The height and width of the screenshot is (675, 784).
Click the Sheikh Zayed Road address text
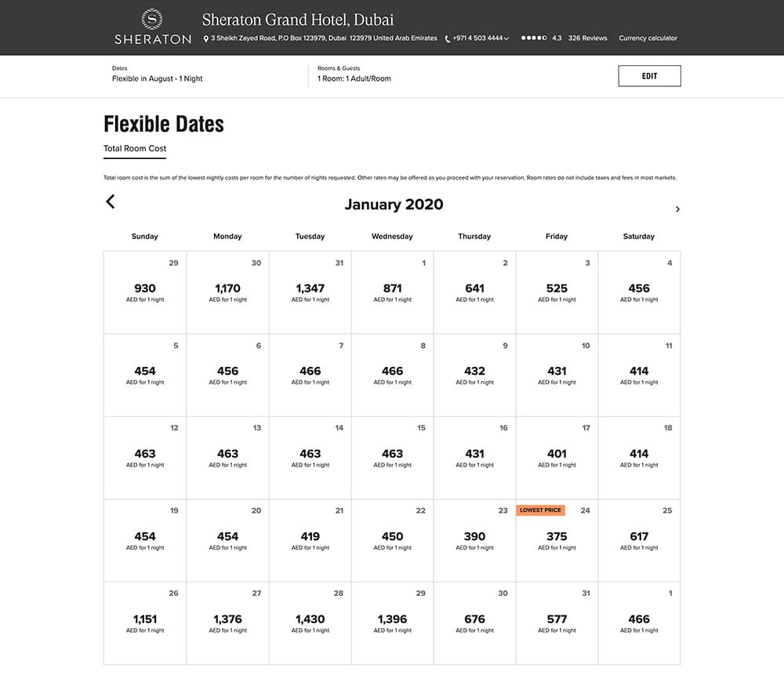(x=321, y=38)
